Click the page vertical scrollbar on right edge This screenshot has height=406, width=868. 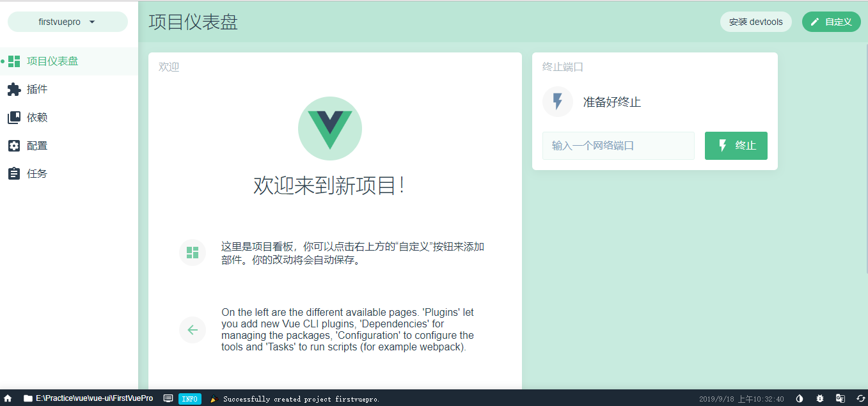point(866,160)
